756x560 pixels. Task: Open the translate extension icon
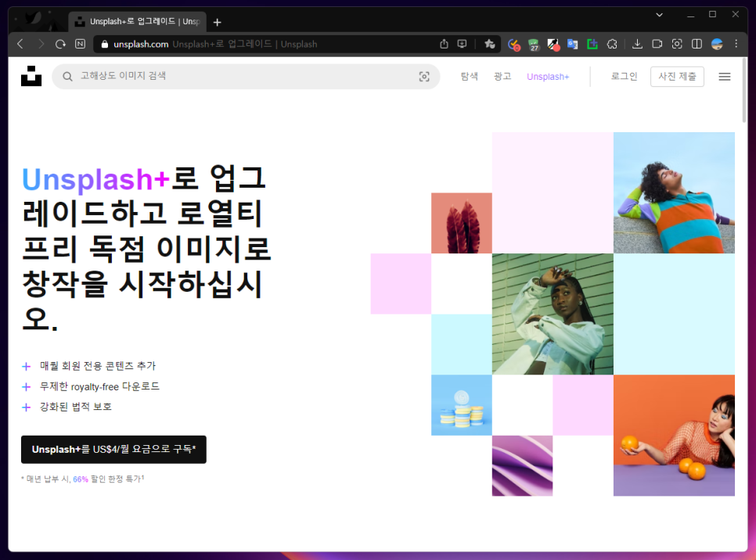[x=572, y=44]
